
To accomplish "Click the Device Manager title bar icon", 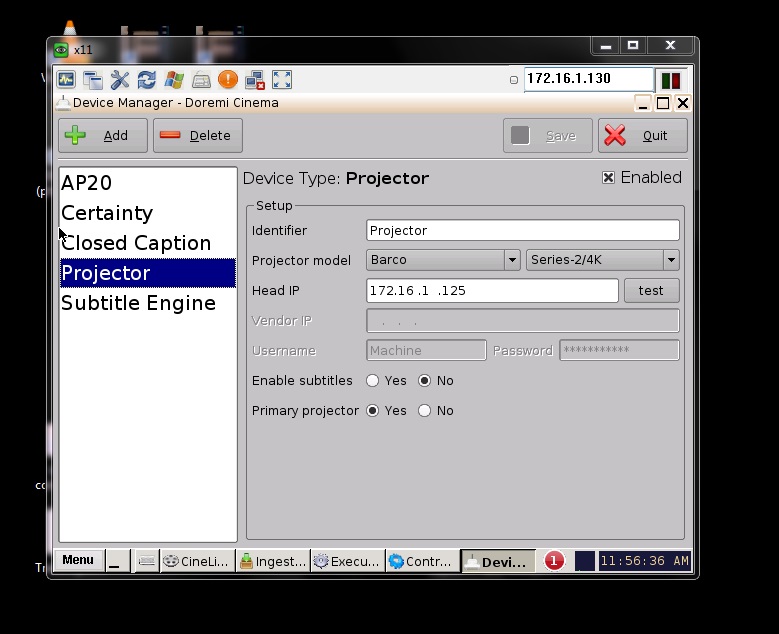I will [63, 103].
